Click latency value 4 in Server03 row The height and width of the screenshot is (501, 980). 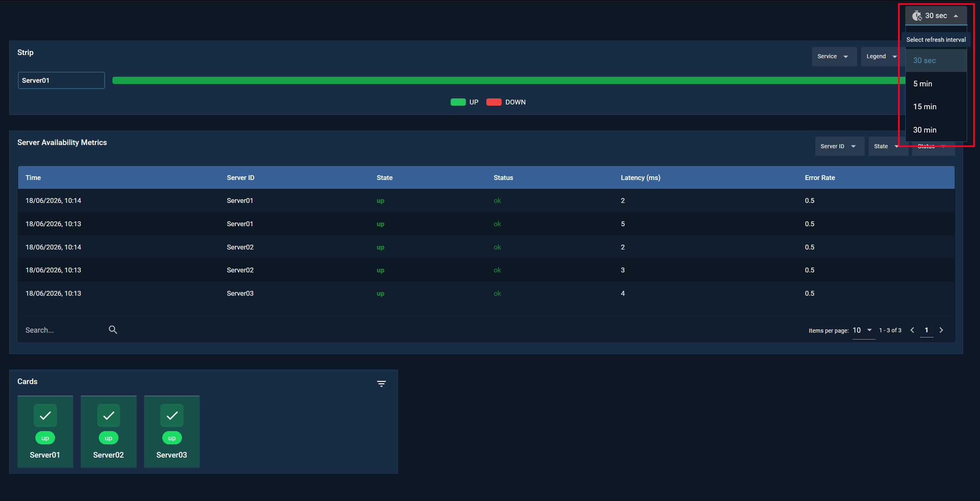tap(623, 293)
